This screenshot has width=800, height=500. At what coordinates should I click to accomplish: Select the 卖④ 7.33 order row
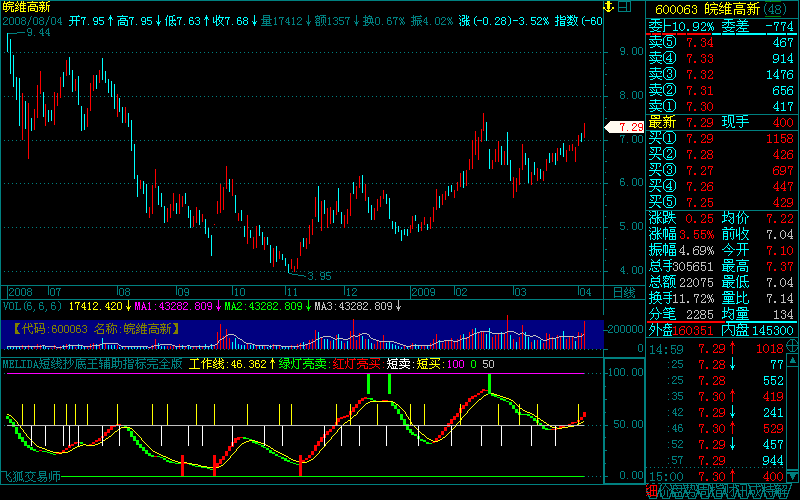[721, 59]
